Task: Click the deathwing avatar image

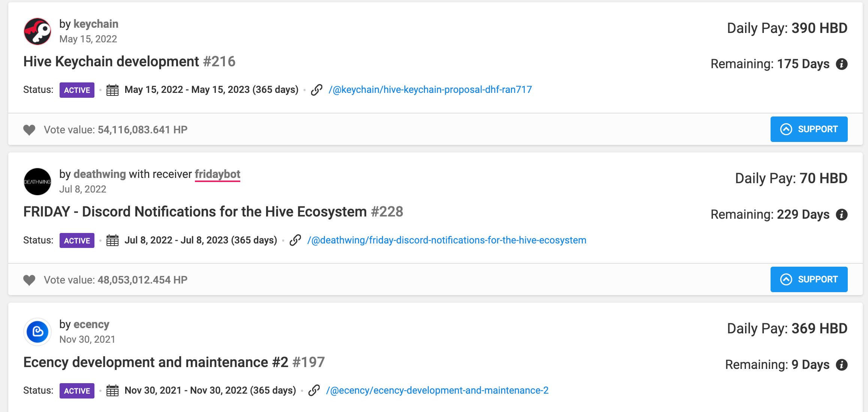Action: click(37, 182)
